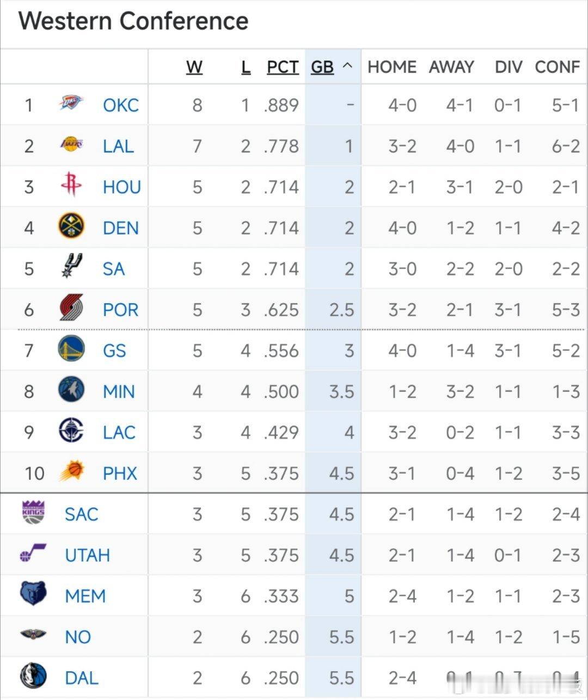This screenshot has width=588, height=700.
Task: Click the Sacramento Kings logo
Action: pos(33,512)
